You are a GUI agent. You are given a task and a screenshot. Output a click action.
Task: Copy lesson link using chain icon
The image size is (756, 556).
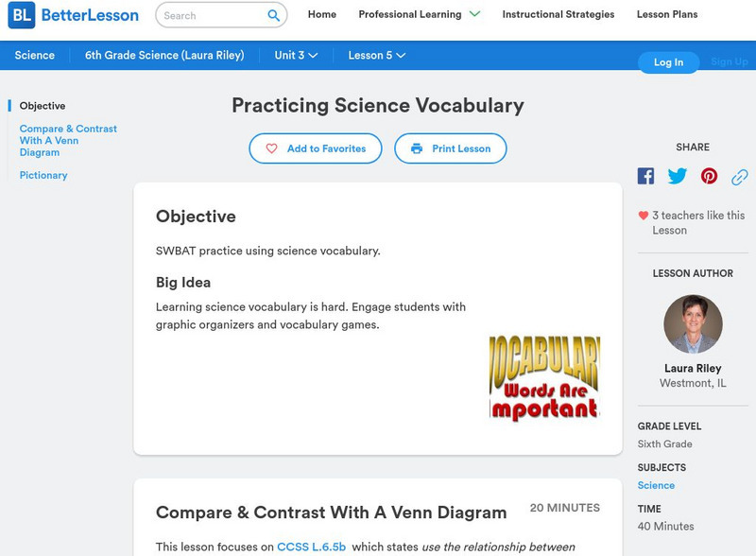[x=740, y=177]
